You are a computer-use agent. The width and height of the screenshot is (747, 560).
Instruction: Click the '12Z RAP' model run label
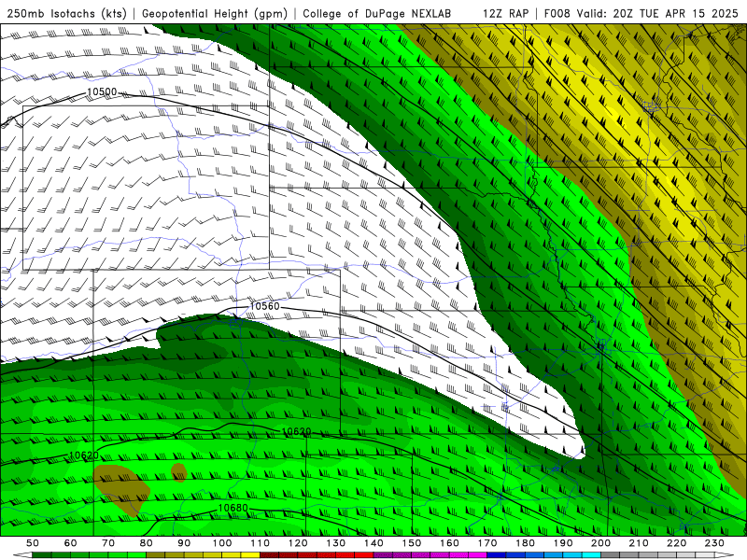[505, 13]
